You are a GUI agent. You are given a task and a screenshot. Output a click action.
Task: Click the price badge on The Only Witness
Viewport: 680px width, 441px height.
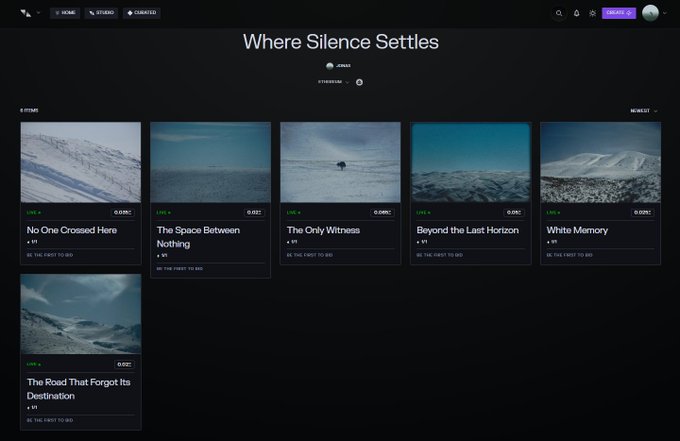[x=382, y=212]
